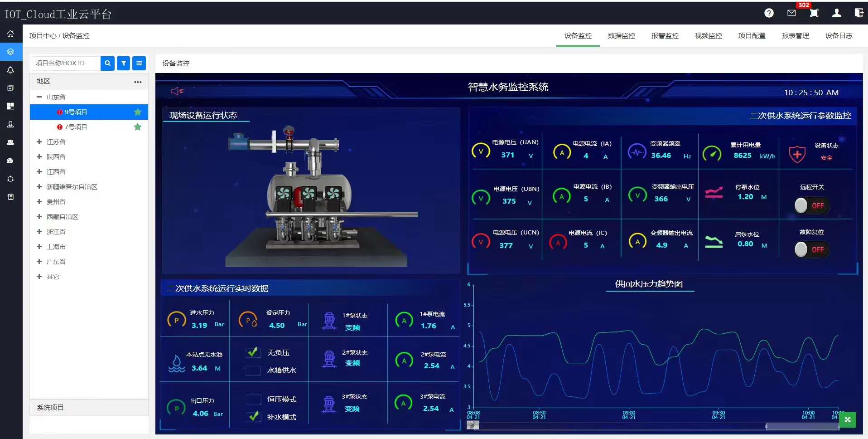Expand the 江苏省 tree node

coord(39,142)
